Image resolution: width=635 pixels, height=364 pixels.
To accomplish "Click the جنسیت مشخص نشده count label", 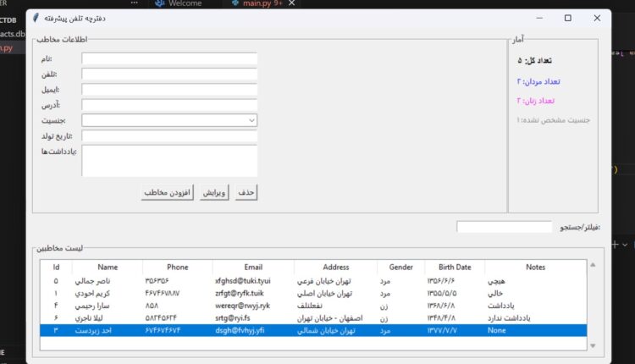I will (x=553, y=120).
